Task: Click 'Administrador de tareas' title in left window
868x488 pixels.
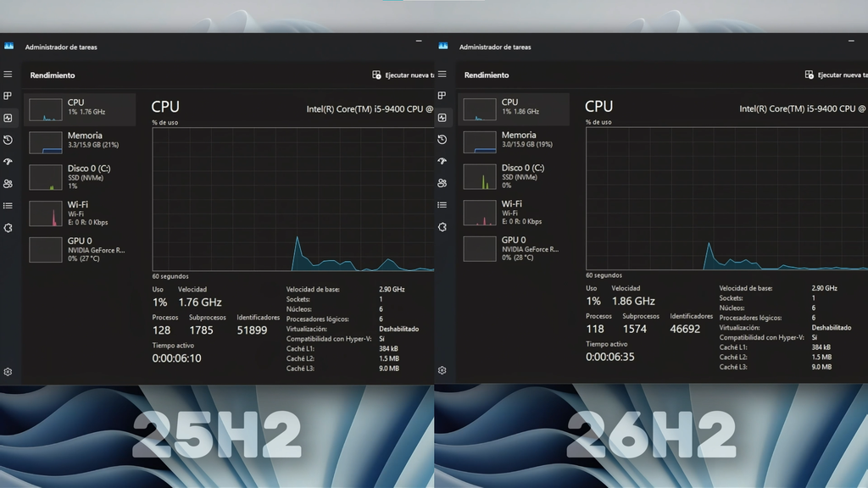Action: click(61, 47)
